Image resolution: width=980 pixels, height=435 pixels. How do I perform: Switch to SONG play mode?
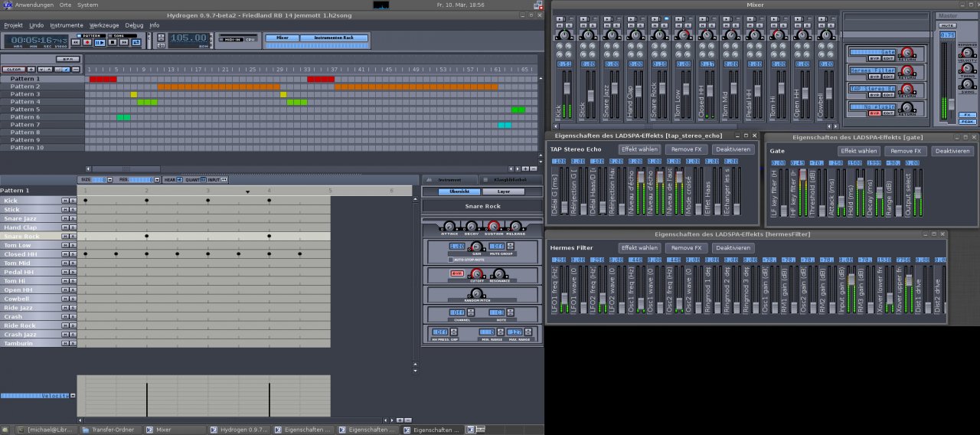tap(121, 35)
